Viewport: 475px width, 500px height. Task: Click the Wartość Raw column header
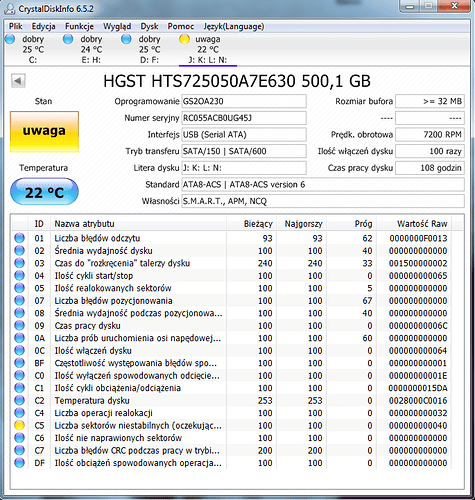tap(414, 224)
